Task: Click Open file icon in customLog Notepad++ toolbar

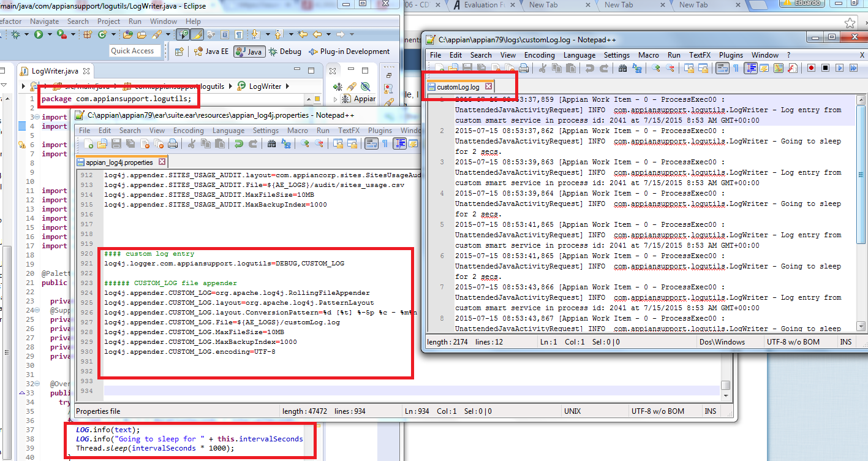Action: pos(453,68)
